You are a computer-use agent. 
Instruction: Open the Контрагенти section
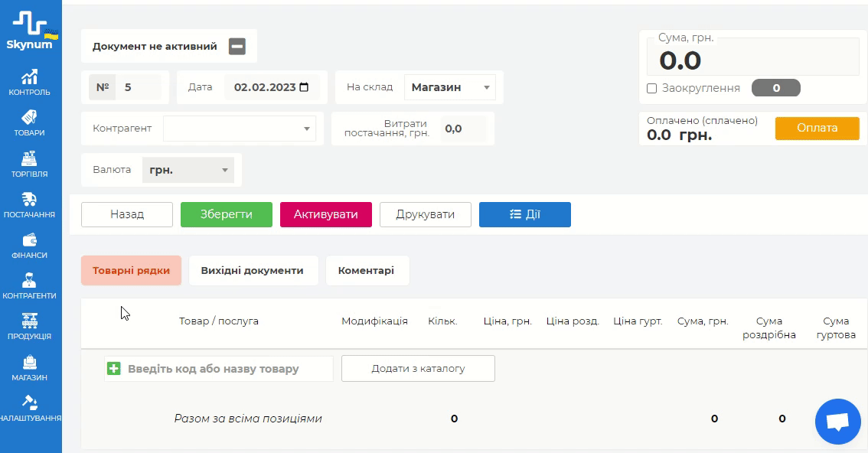click(30, 286)
